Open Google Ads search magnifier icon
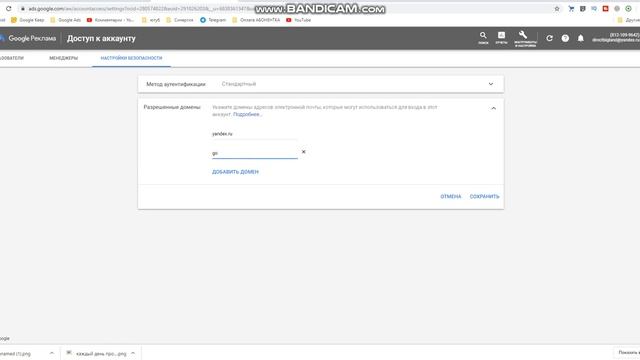 coord(483,38)
